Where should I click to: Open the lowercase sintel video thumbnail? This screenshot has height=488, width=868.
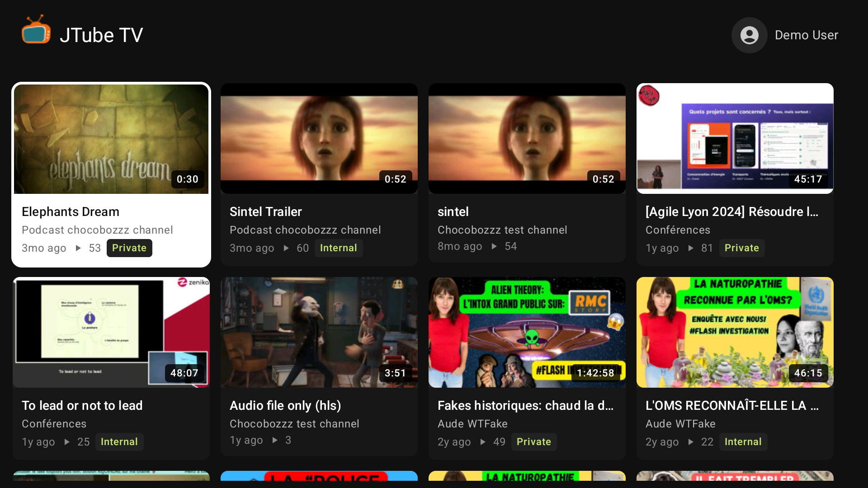click(527, 138)
